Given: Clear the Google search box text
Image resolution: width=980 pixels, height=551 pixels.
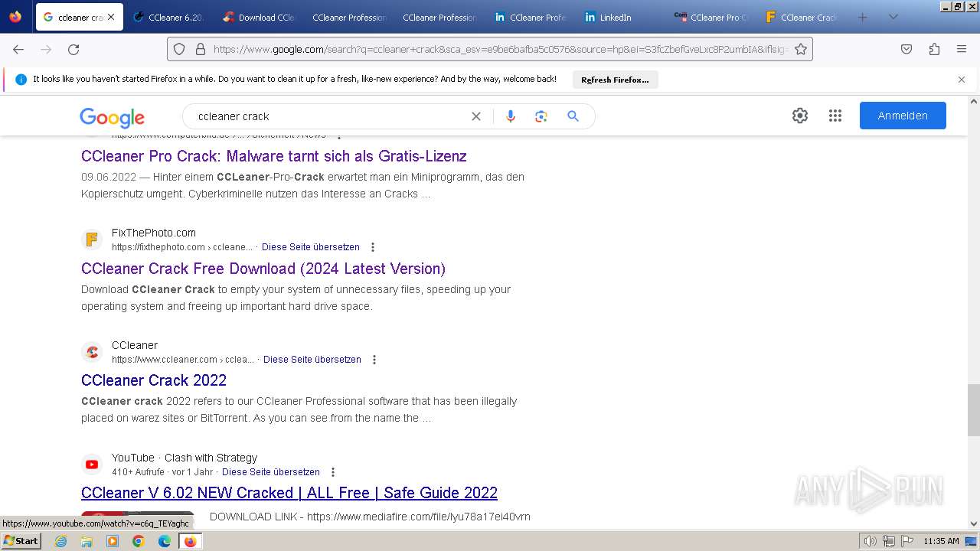Looking at the screenshot, I should point(476,116).
